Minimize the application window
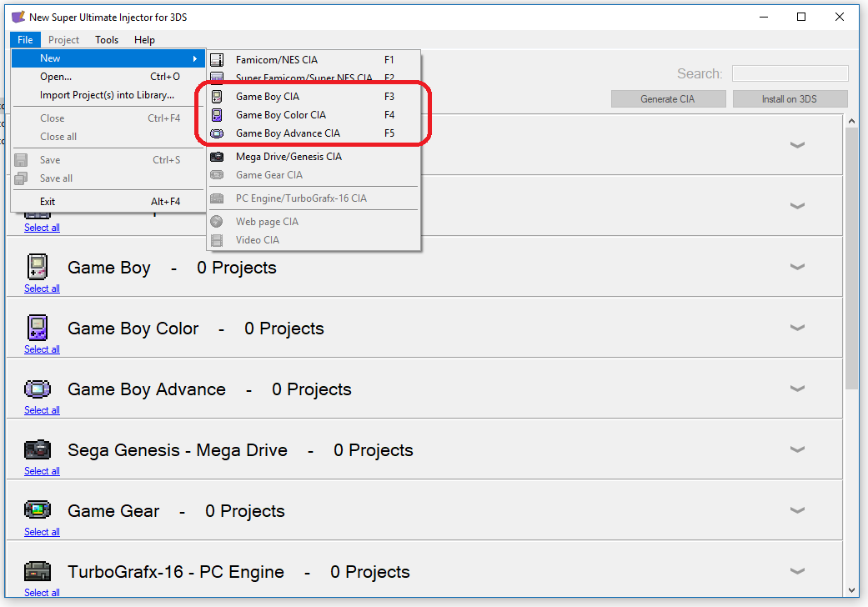 click(764, 17)
